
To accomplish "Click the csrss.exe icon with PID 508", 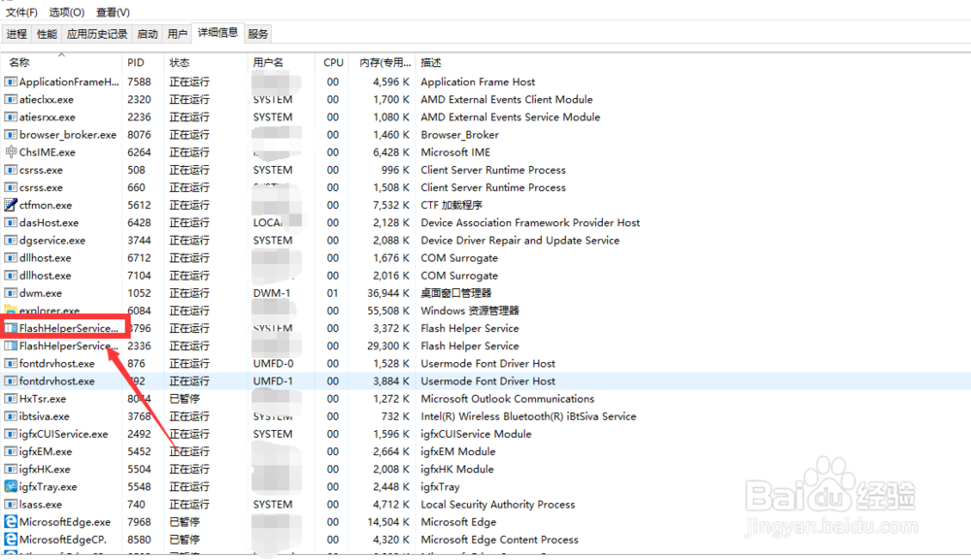I will coord(11,170).
